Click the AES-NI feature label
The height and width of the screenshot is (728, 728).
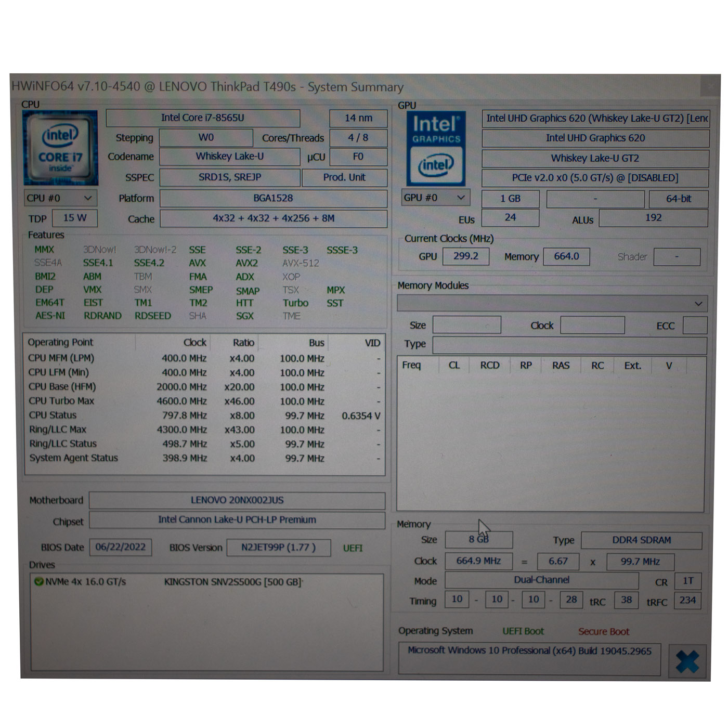50,316
